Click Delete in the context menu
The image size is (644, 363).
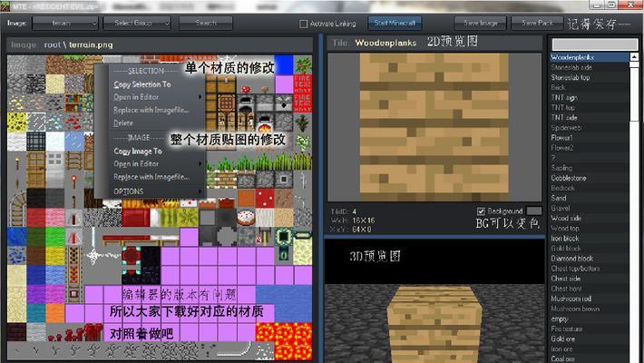click(123, 123)
